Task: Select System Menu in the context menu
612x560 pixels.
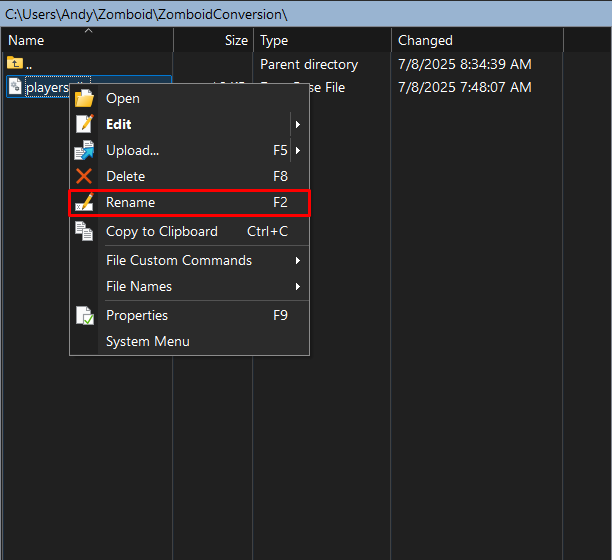Action: click(x=147, y=341)
